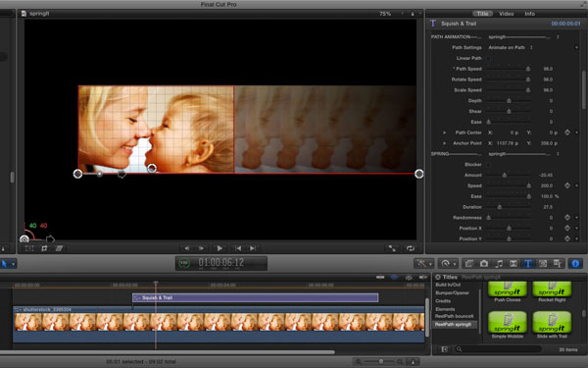Viewport: 588px width, 368px height.
Task: Click the Spring Amount slider handle
Action: (x=505, y=176)
